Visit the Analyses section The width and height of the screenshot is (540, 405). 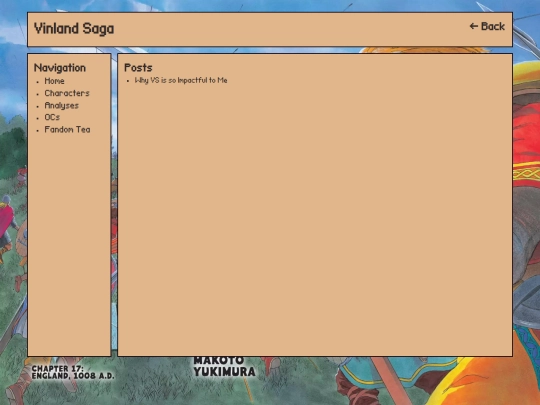coord(62,105)
